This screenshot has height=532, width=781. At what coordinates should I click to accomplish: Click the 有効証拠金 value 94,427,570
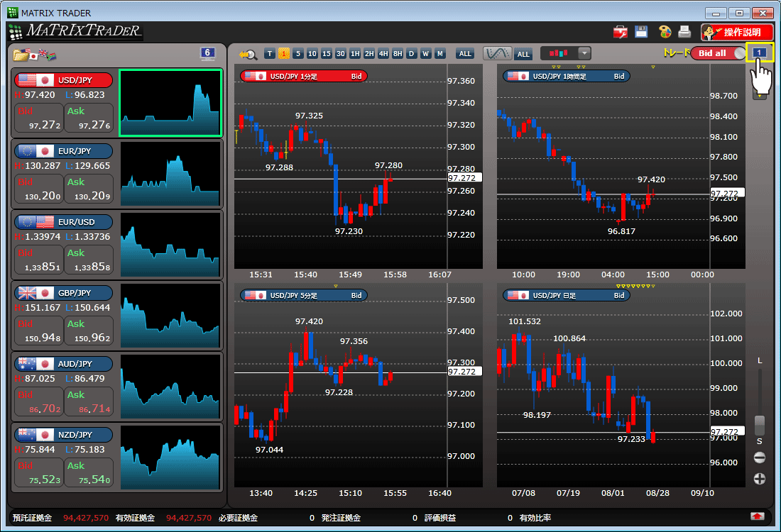pyautogui.click(x=189, y=518)
